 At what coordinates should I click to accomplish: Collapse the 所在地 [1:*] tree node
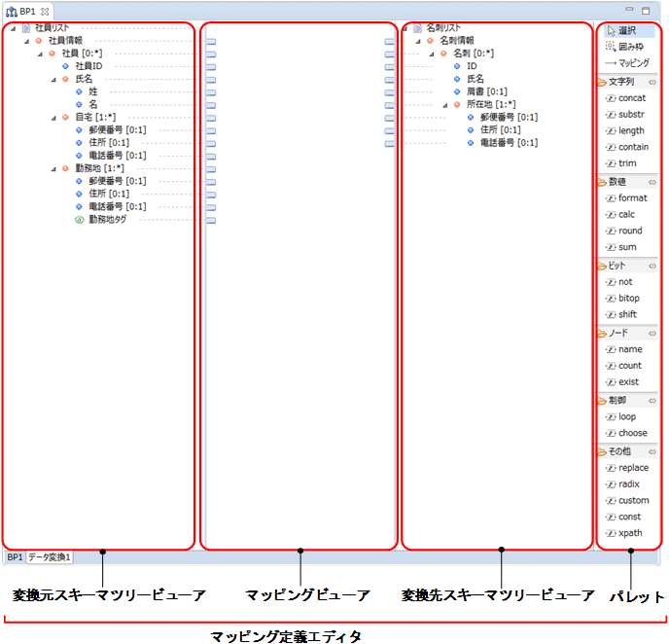(x=445, y=105)
